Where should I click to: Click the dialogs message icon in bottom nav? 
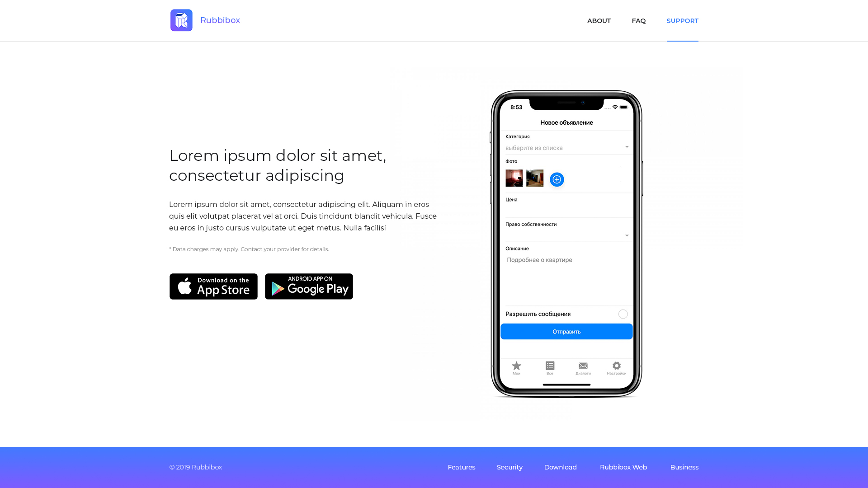click(583, 366)
